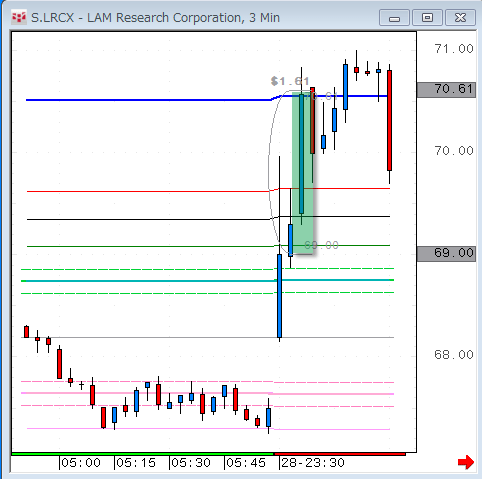
Task: Click the tall blue opening candlestick
Action: (x=279, y=296)
